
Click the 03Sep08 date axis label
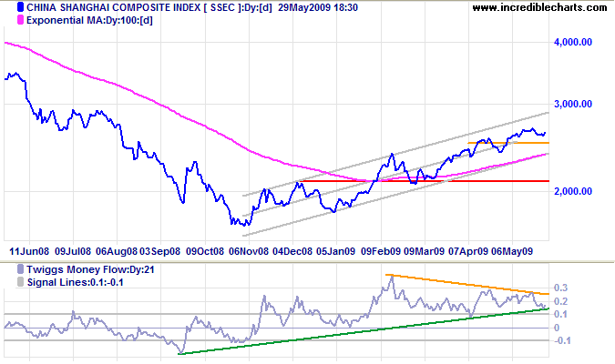(x=160, y=251)
